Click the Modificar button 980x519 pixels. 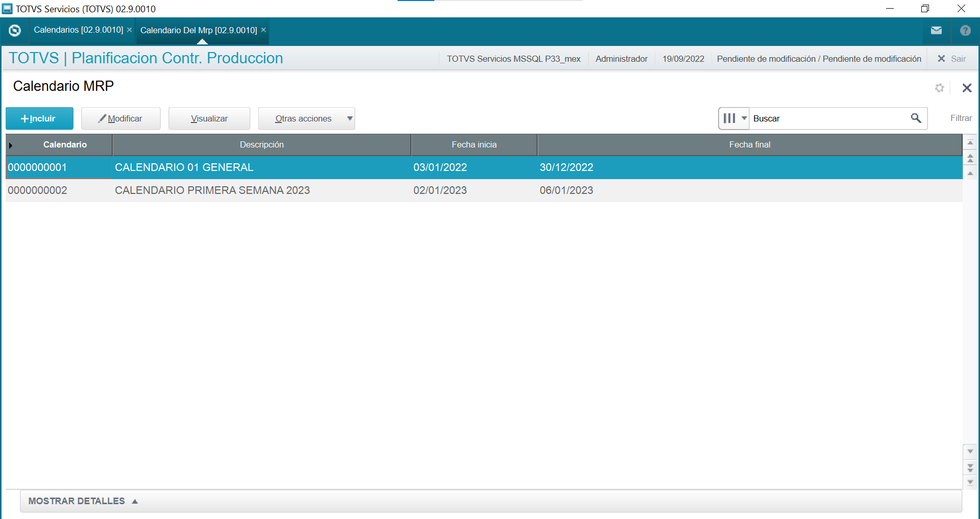[121, 118]
